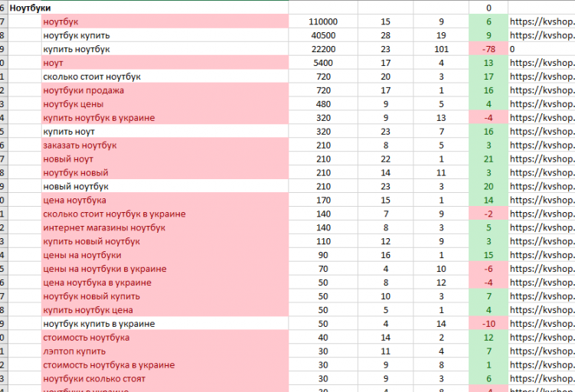The width and height of the screenshot is (575, 392).
Task: Select cell "сколько стоит ноутбук в украине"
Action: [165, 214]
